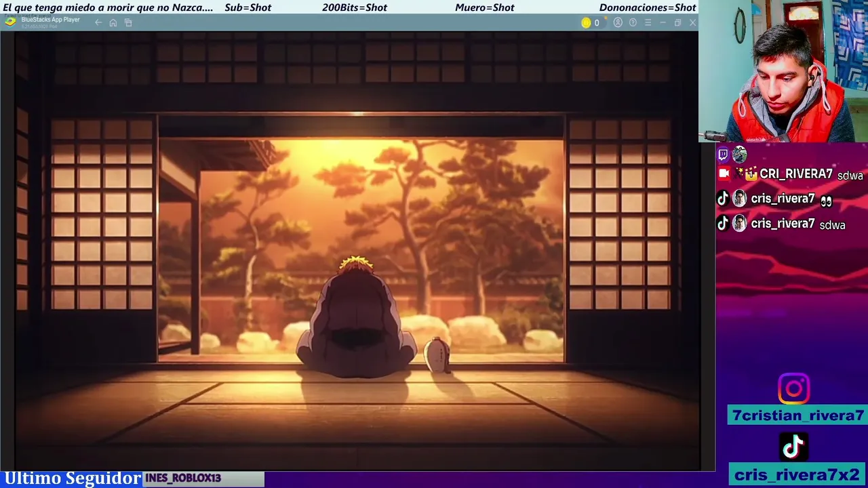This screenshot has width=868, height=488.
Task: Click the BlueStacks gold coin icon
Action: 586,22
